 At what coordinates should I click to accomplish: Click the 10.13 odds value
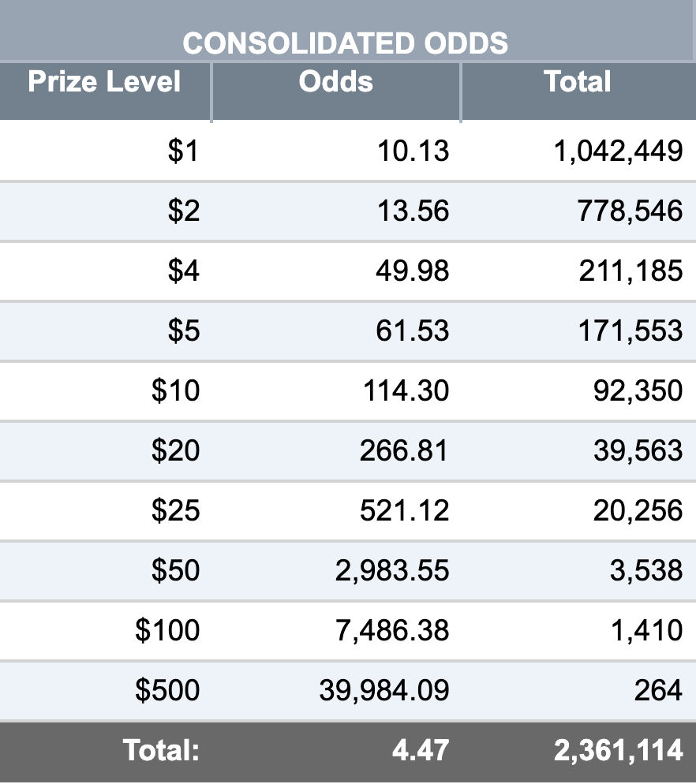413,151
